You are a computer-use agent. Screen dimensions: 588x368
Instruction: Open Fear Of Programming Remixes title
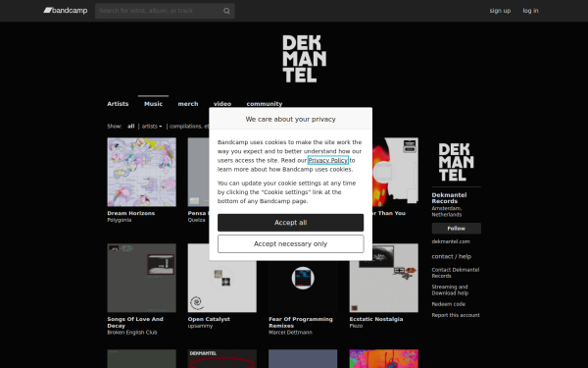click(301, 323)
